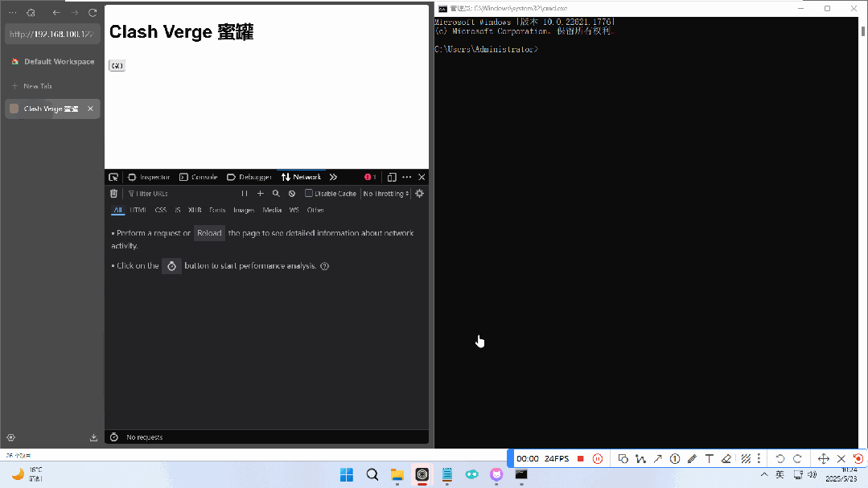Image resolution: width=868 pixels, height=488 pixels.
Task: Click the red record target icon
Action: [x=858, y=459]
